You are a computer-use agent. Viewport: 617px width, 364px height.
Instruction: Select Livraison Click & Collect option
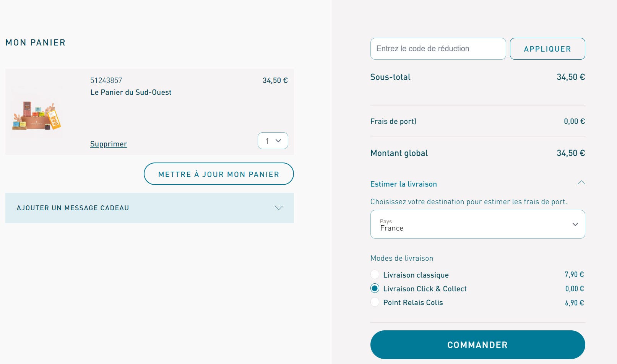coord(375,288)
